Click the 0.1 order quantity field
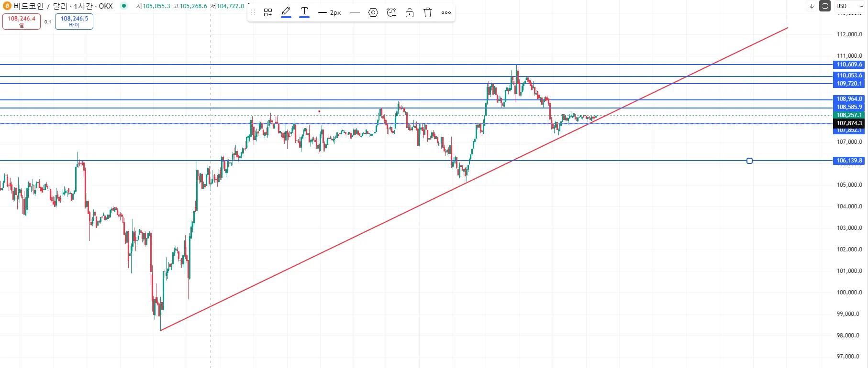 48,22
